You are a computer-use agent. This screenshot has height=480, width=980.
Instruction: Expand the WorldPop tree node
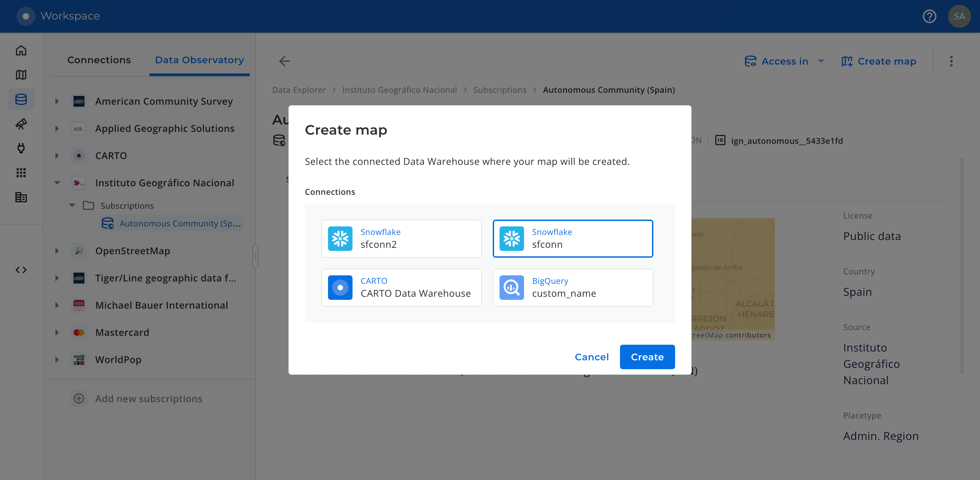pyautogui.click(x=57, y=360)
